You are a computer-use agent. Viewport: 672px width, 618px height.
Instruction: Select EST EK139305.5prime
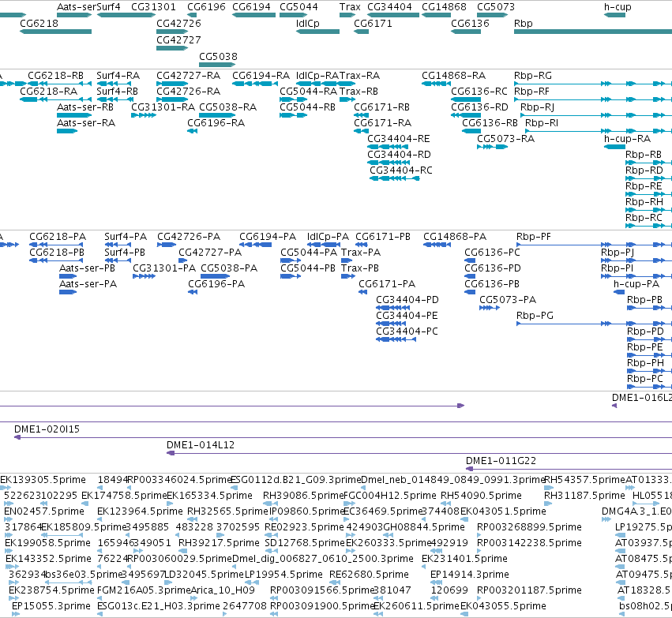[x=6, y=488]
